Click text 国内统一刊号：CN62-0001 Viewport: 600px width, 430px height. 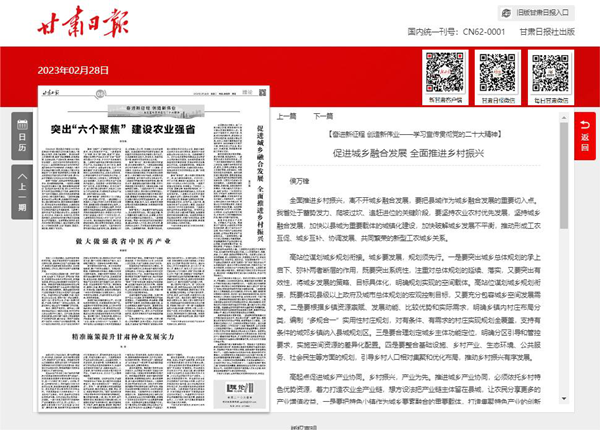point(456,32)
